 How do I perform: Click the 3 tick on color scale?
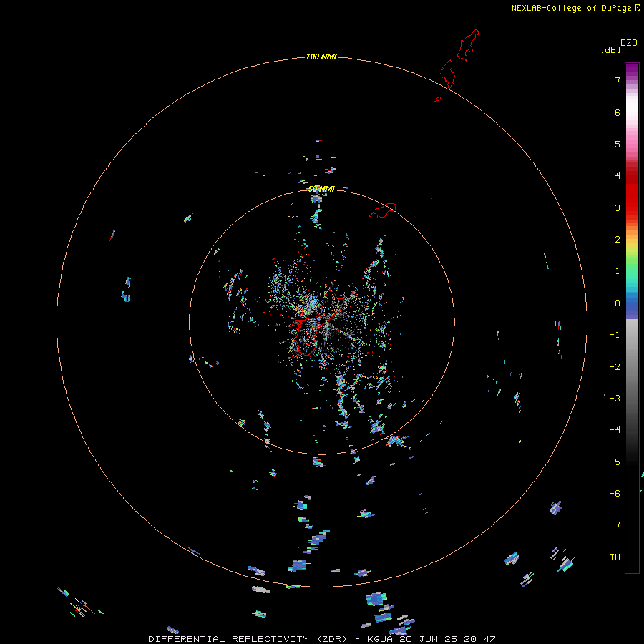coord(618,208)
